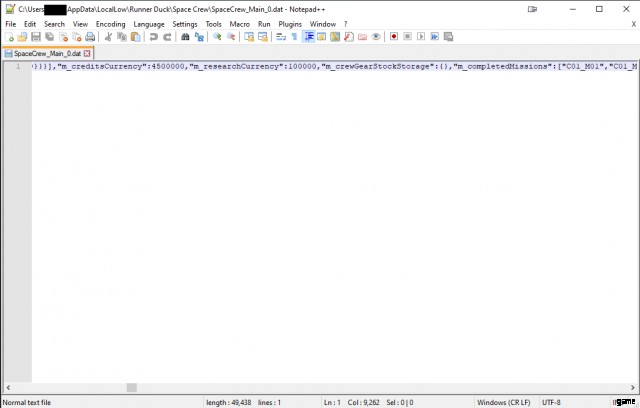Close the SpaceCrew_Main_0.dat tab
Screen dimensions: 640x408
click(87, 52)
